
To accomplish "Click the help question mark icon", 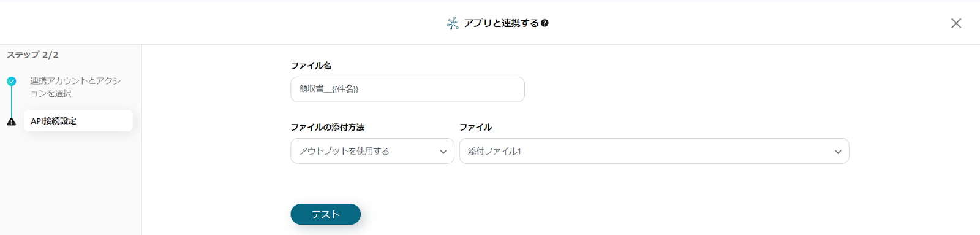I will point(545,23).
